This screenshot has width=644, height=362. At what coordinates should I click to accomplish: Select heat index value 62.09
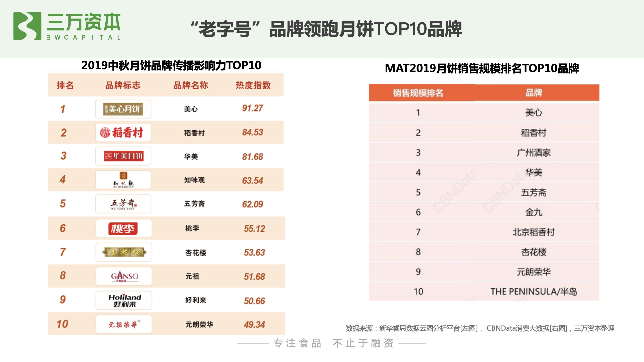pos(253,204)
